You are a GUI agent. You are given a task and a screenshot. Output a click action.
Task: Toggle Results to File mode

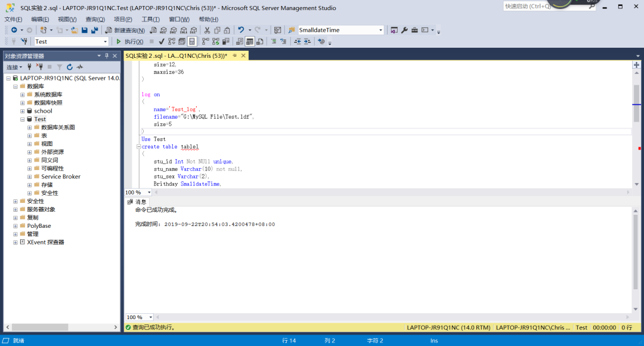(260, 42)
